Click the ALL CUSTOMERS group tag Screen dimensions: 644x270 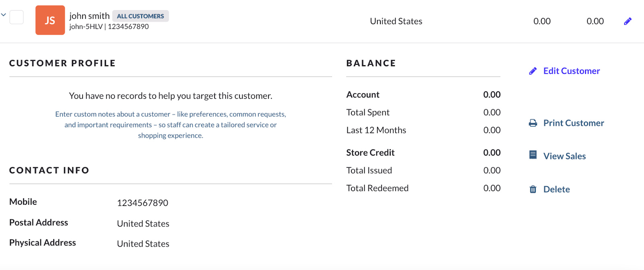coord(140,16)
